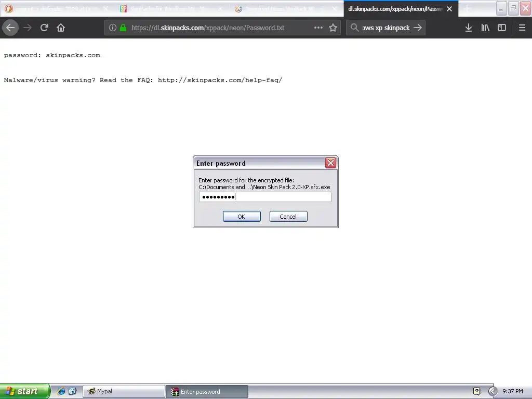This screenshot has height=399, width=532.
Task: Launch Internet Explorer from quick launch
Action: click(61, 391)
